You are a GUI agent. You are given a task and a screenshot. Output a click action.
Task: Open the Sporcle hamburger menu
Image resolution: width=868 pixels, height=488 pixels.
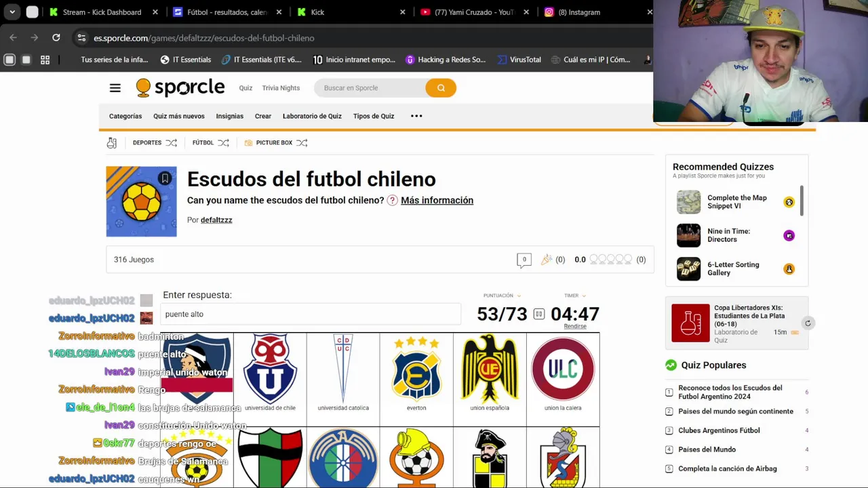click(115, 88)
